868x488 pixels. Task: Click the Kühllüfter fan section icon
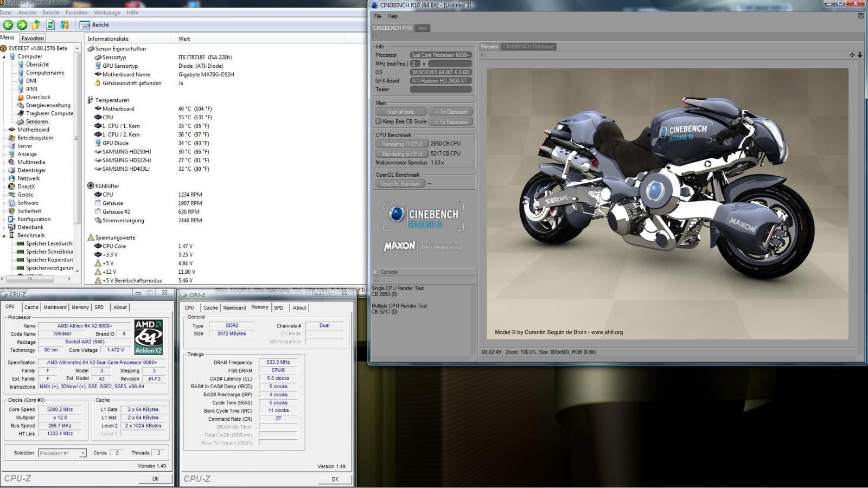pos(91,186)
